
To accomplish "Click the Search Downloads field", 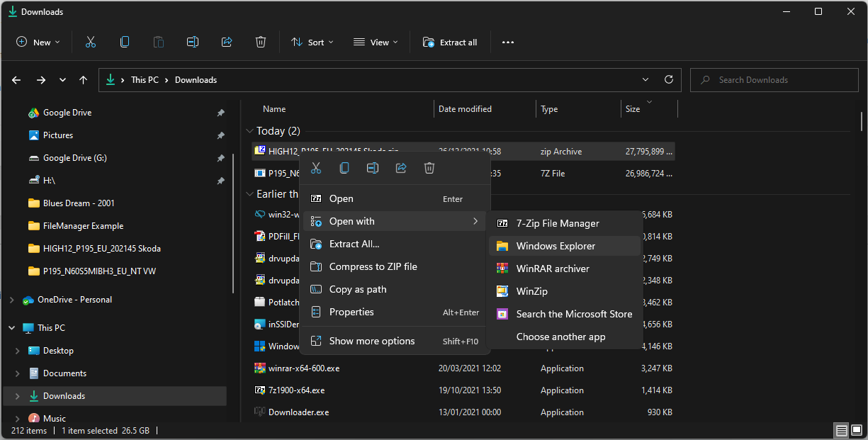I will click(x=775, y=80).
